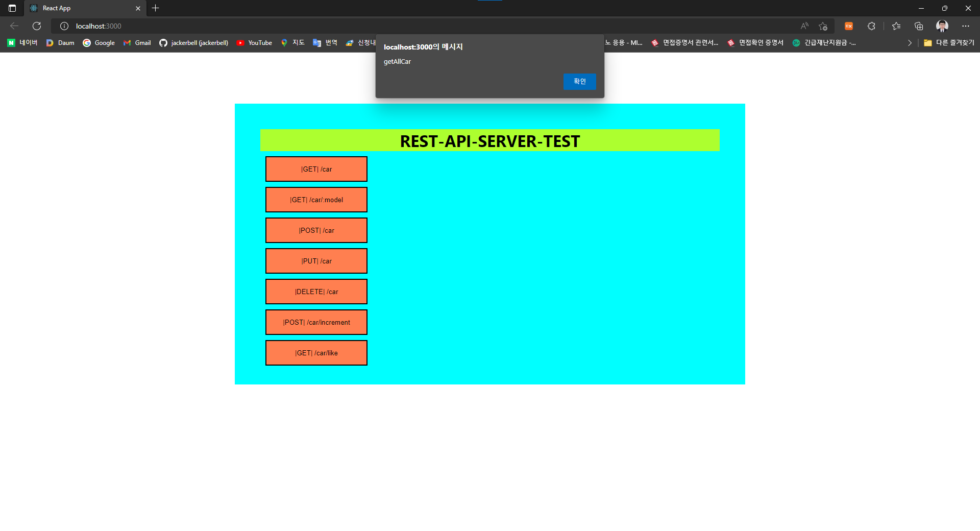
Task: Open the Extensions puzzle icon
Action: point(871,26)
